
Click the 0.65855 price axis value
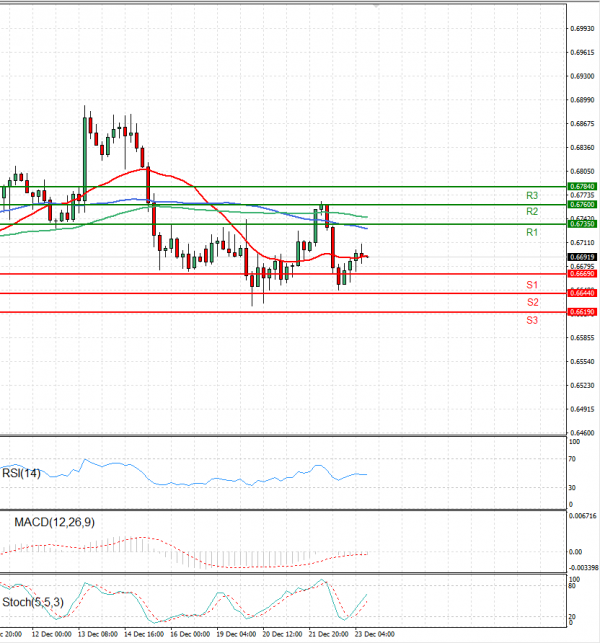coord(582,338)
